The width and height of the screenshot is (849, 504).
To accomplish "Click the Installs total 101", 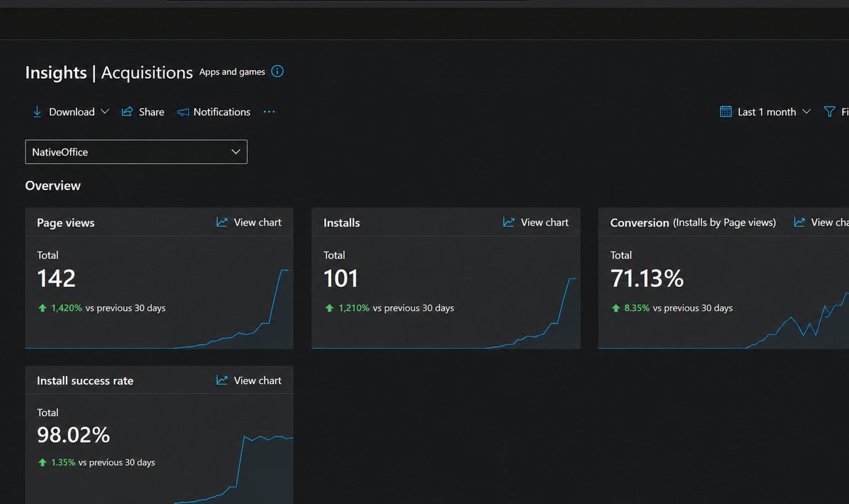I will (x=341, y=279).
